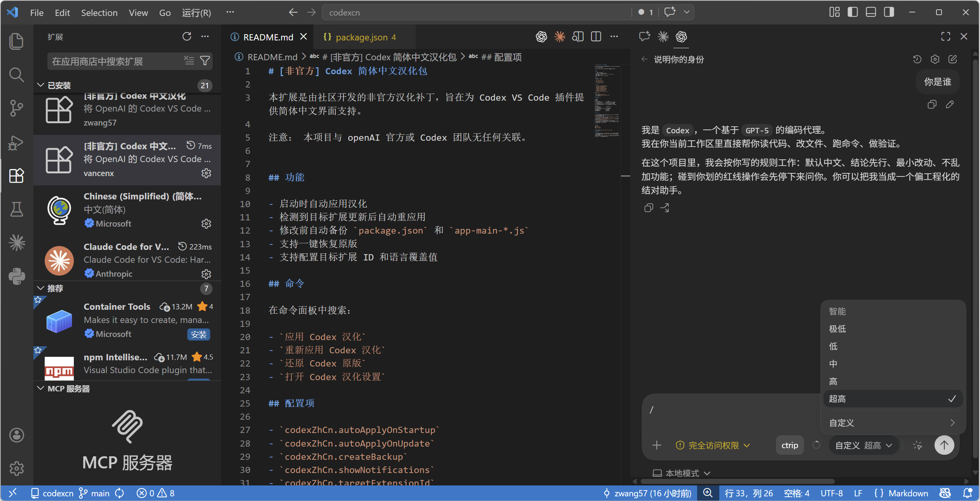Image resolution: width=980 pixels, height=501 pixels.
Task: Start a new Codex chat
Action: click(953, 59)
